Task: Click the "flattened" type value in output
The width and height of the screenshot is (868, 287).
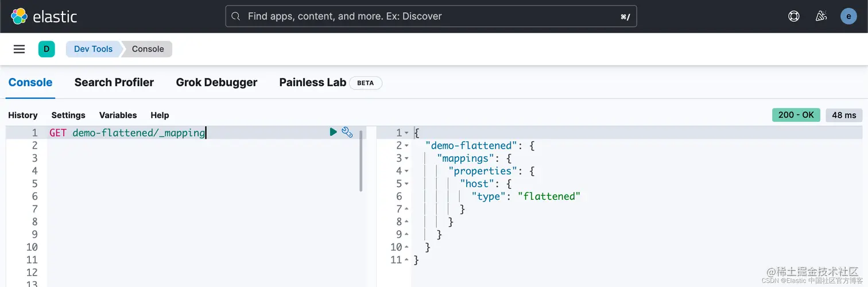Action: tap(549, 196)
